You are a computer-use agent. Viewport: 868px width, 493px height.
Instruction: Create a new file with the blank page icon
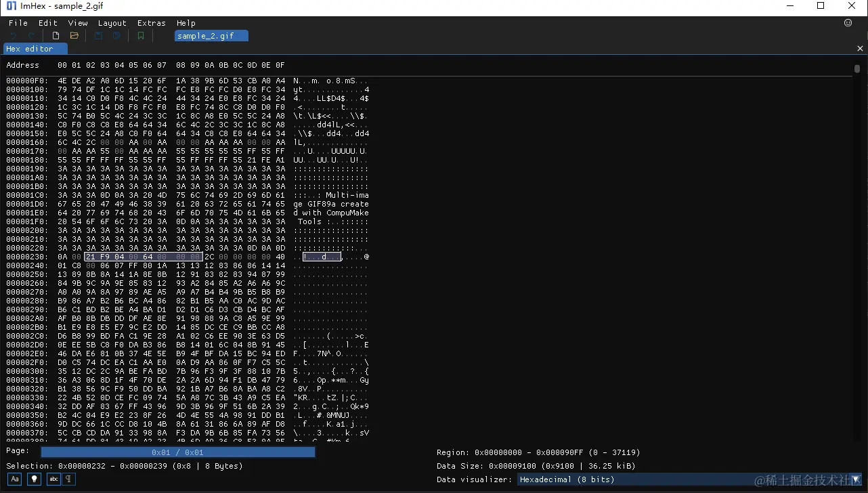[x=56, y=36]
